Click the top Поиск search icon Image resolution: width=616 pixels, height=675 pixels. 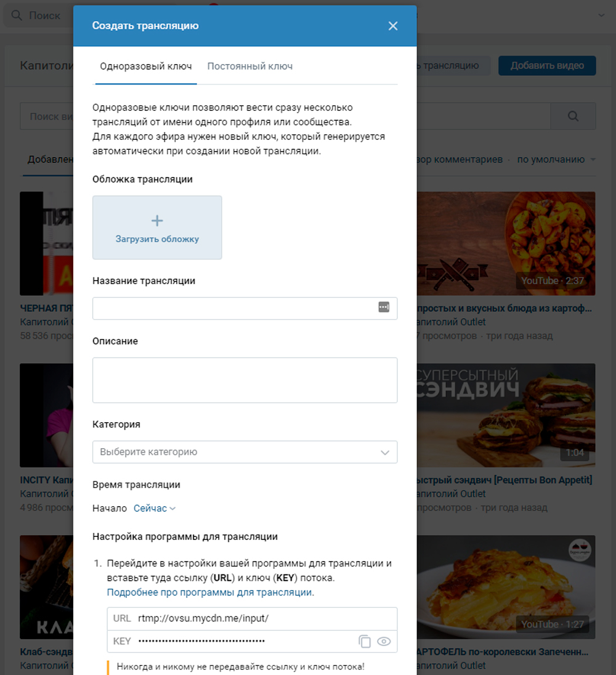17,15
